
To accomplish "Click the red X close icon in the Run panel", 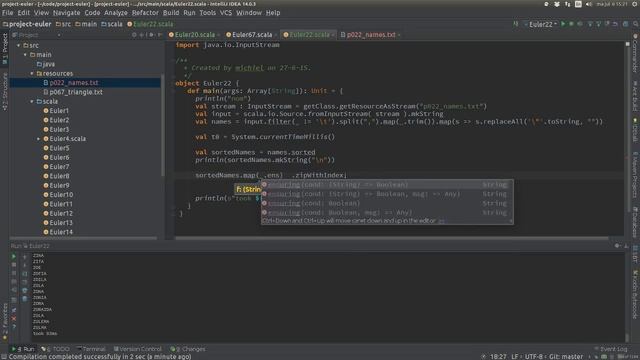I will click(13, 318).
